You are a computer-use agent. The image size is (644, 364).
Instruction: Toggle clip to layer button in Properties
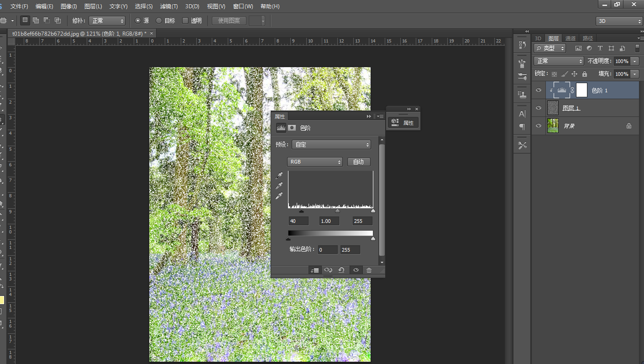point(314,270)
